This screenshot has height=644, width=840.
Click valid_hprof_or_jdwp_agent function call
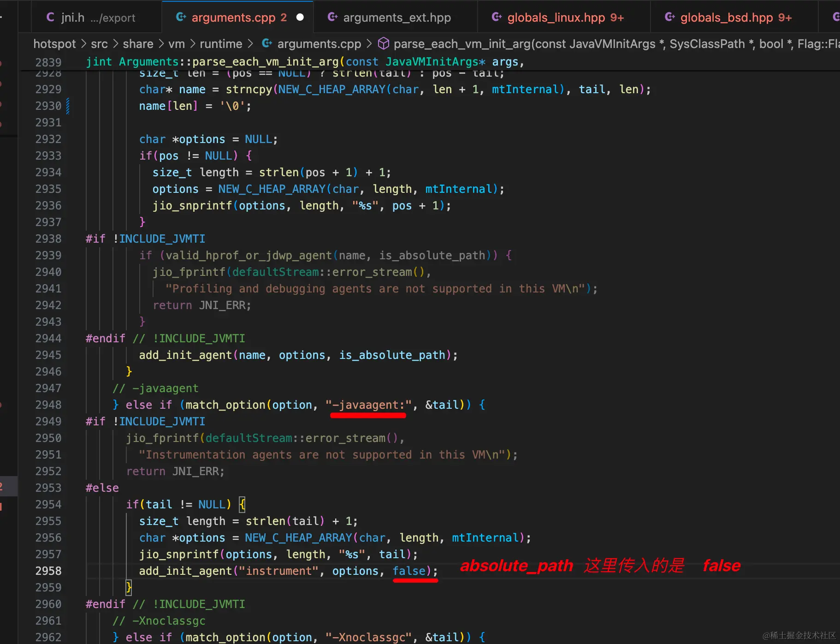249,256
